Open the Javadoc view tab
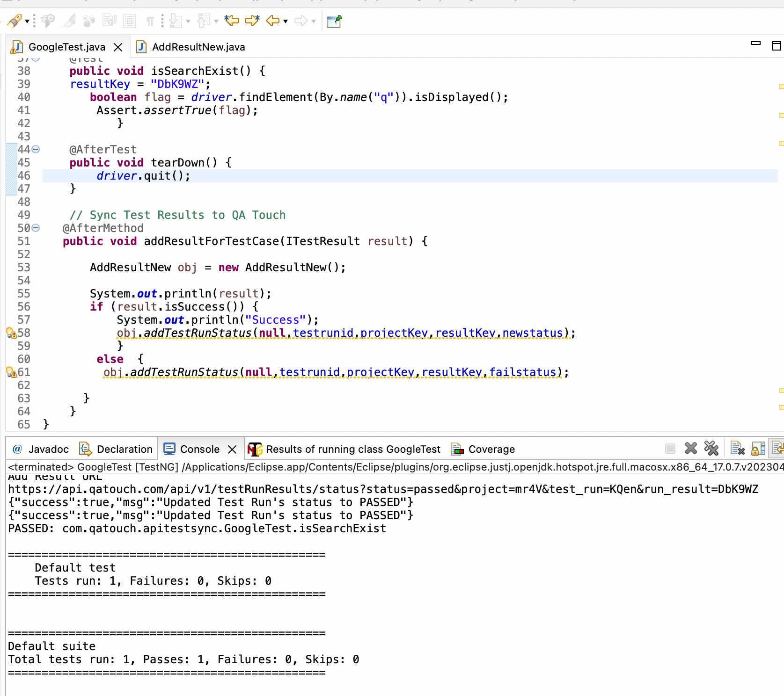The width and height of the screenshot is (784, 696). coord(41,449)
